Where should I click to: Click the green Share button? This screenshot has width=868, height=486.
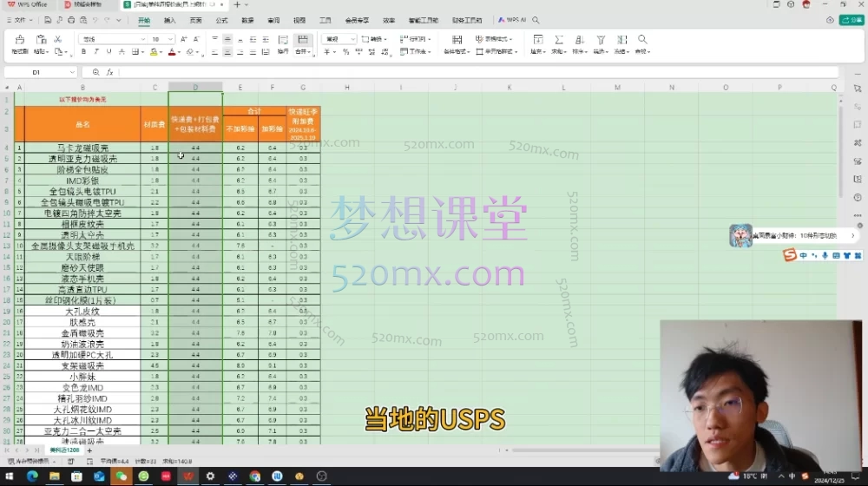click(x=852, y=20)
